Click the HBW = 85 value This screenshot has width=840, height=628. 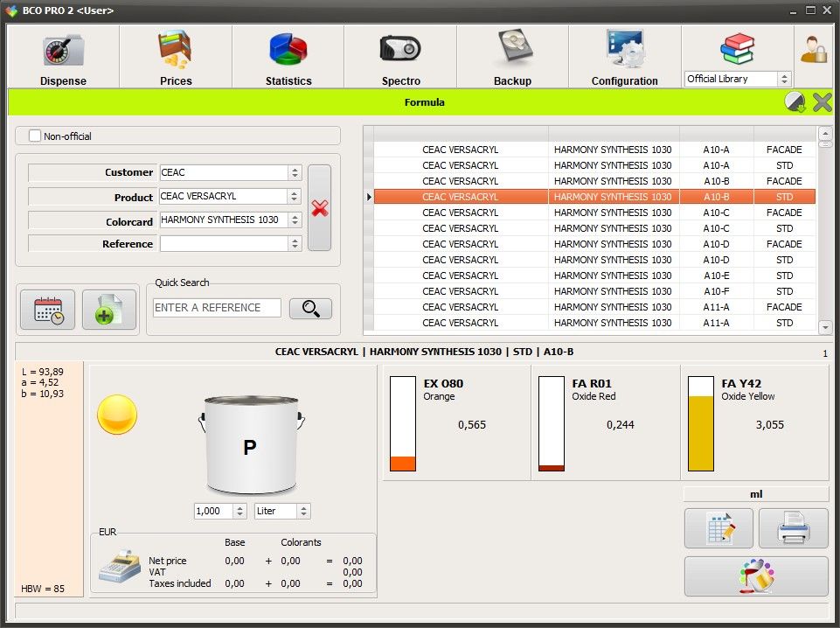(x=43, y=589)
